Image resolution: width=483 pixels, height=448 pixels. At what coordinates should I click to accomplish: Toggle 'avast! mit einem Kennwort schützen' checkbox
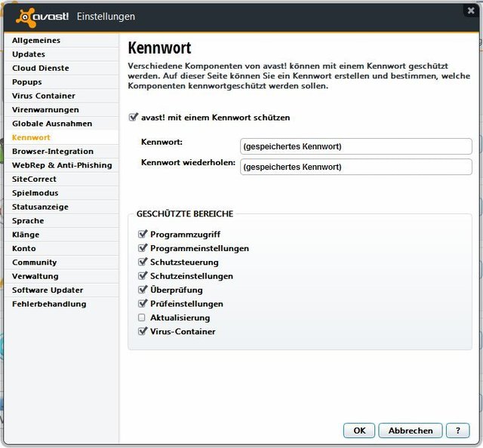134,118
